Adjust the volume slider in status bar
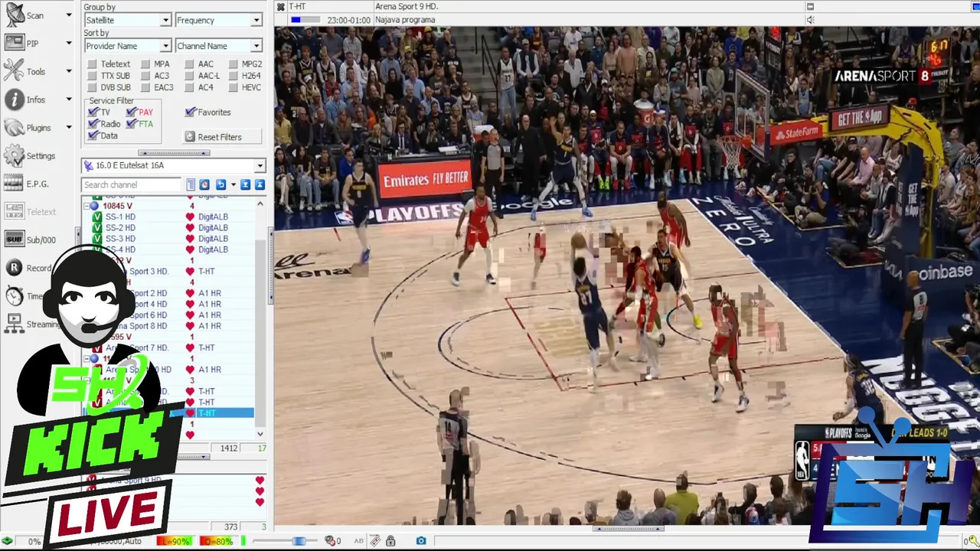 coord(299,541)
